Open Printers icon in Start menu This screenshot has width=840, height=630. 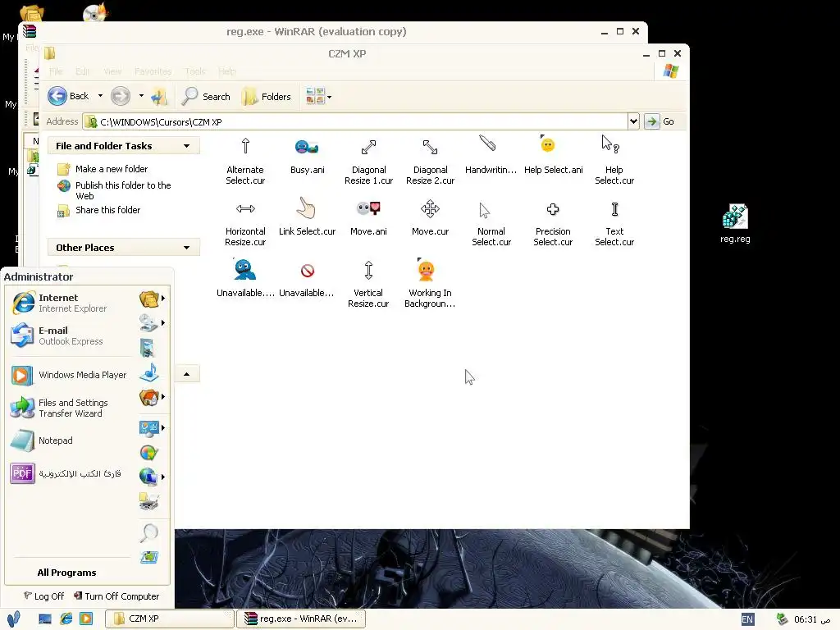[149, 501]
